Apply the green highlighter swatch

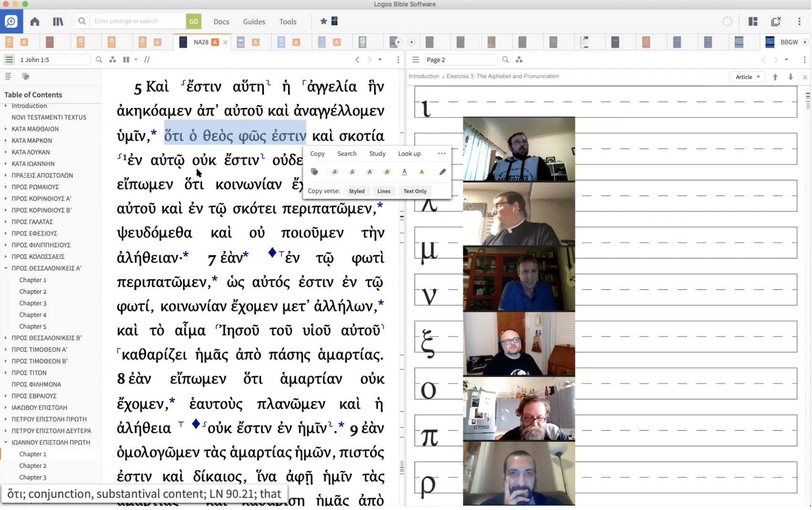pos(387,172)
